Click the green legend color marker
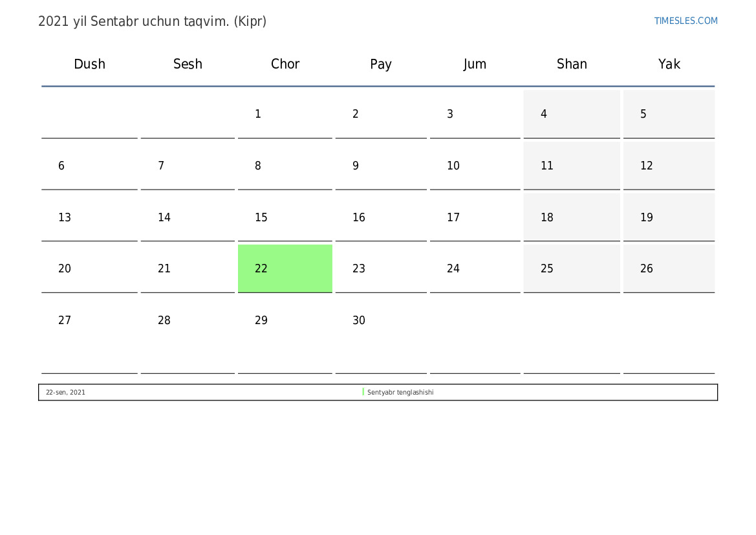The image size is (756, 535). 363,392
